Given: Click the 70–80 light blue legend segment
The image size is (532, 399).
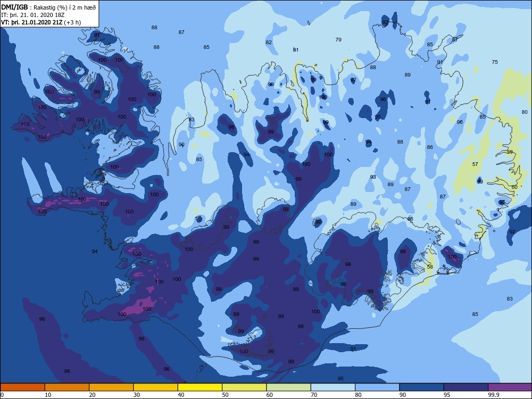Looking at the screenshot, I should coord(333,387).
